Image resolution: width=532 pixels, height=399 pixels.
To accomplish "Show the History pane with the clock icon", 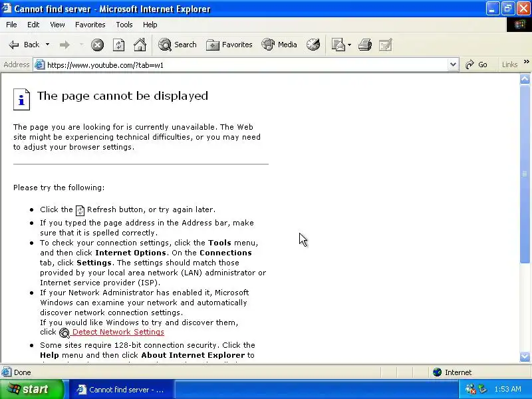I will [313, 45].
